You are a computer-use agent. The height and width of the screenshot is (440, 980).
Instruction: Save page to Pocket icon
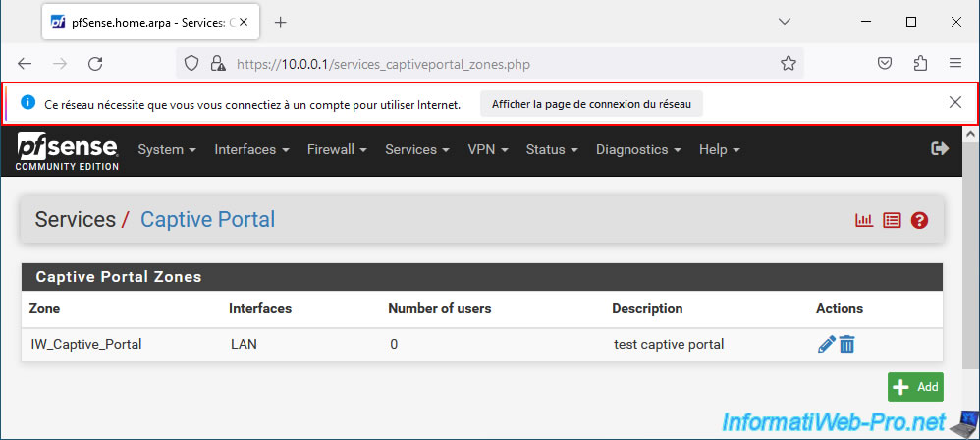(x=885, y=63)
